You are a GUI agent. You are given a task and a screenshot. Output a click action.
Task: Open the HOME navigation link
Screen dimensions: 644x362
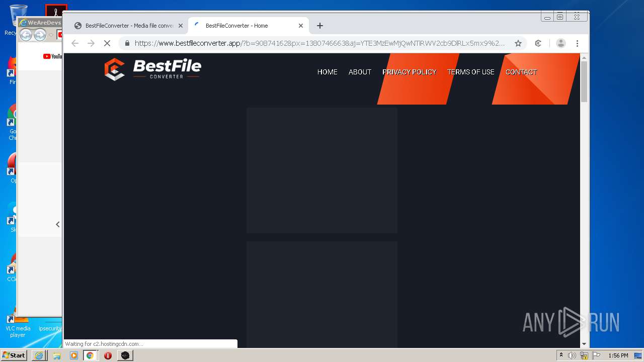pyautogui.click(x=327, y=72)
